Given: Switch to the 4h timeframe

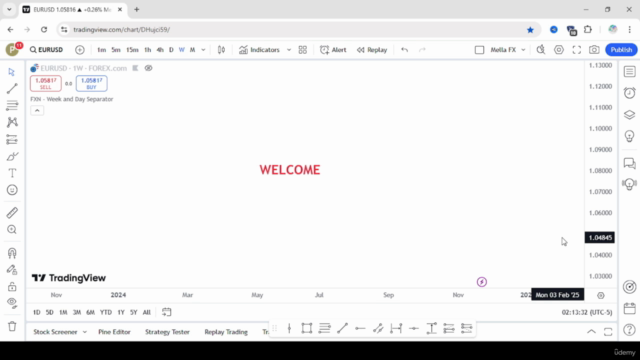Looking at the screenshot, I should tap(160, 50).
